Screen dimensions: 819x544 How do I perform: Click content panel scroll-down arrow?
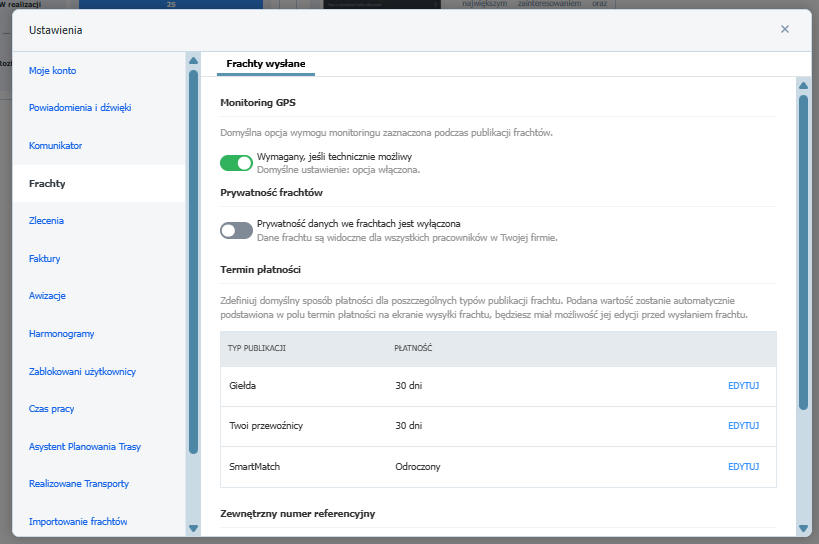pos(803,528)
